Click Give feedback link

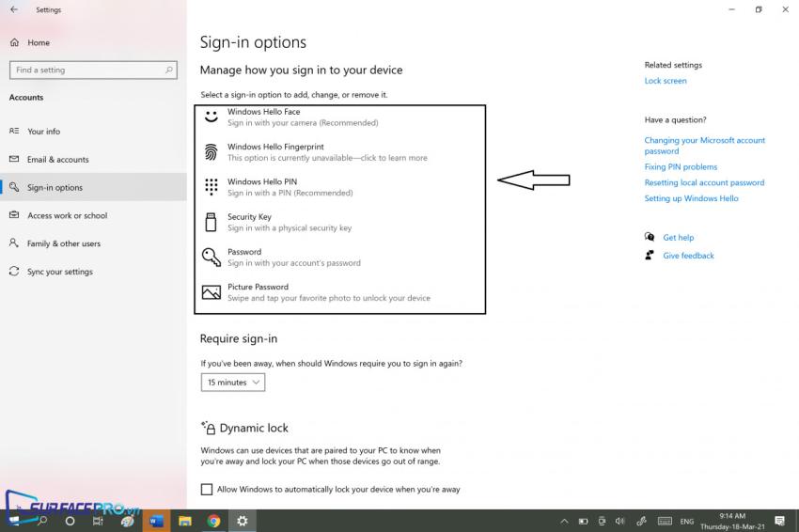[688, 256]
